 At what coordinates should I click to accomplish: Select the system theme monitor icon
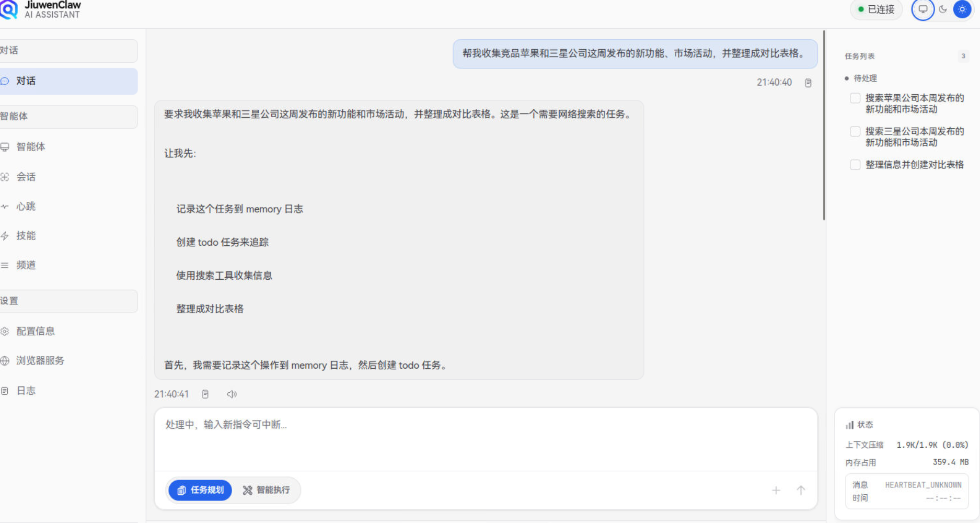click(923, 9)
